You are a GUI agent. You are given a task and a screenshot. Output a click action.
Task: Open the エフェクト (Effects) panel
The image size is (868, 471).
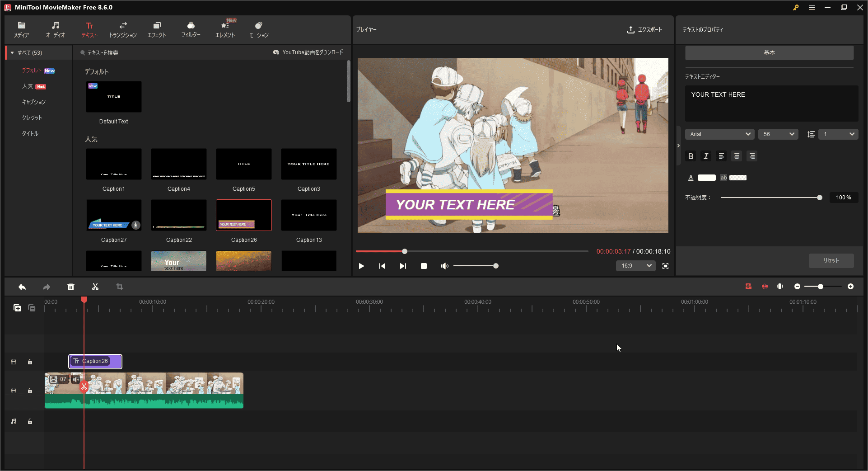pyautogui.click(x=156, y=29)
